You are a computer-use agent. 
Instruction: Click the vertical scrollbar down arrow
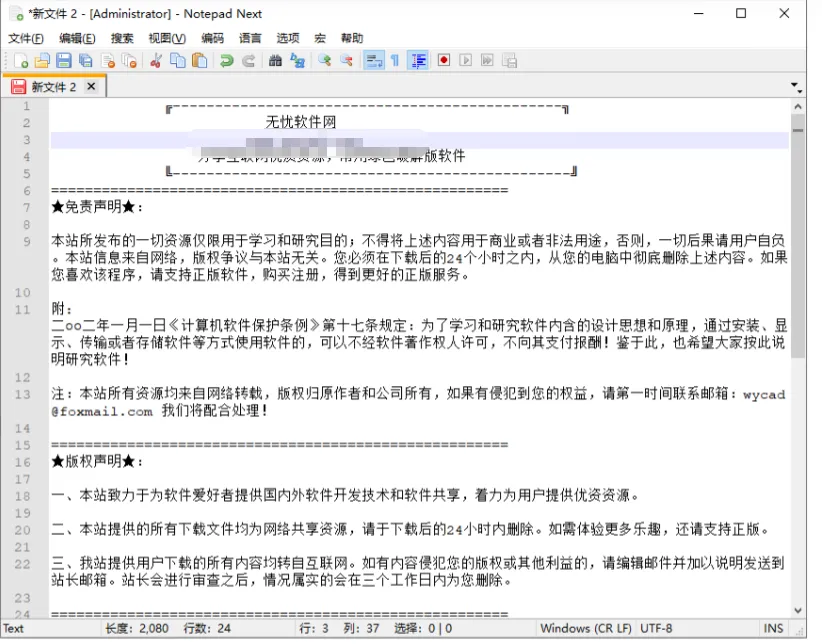pyautogui.click(x=797, y=610)
